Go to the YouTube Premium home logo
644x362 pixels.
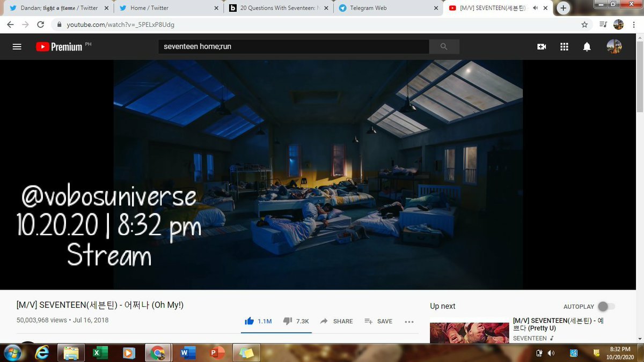click(59, 47)
